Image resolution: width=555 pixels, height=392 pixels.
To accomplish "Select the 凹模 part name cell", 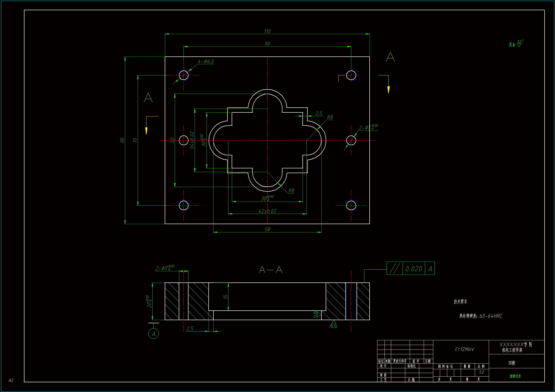I will (x=512, y=363).
